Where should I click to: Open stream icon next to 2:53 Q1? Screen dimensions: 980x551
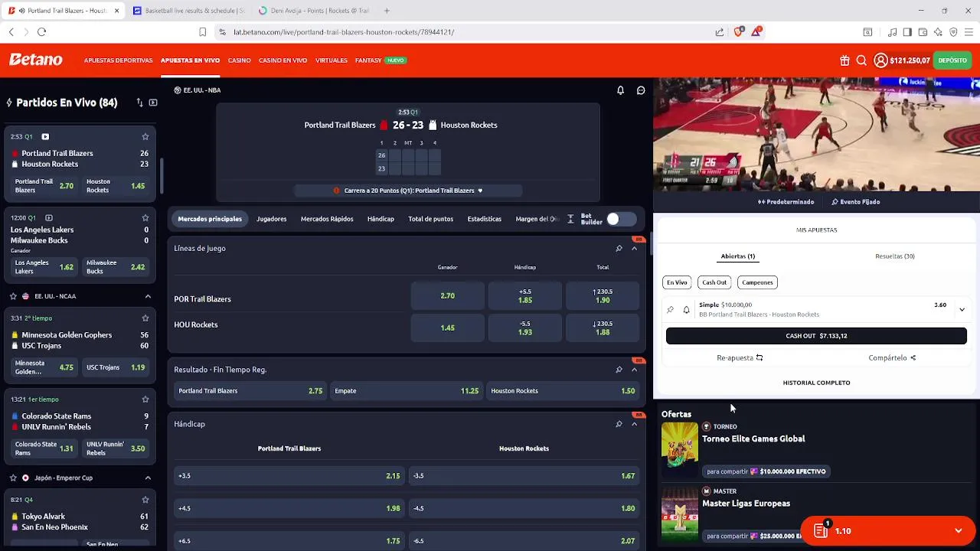click(45, 137)
